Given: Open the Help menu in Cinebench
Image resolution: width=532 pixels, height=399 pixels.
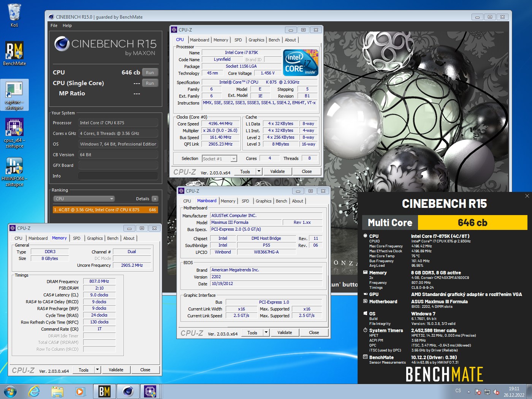Looking at the screenshot, I should click(67, 25).
